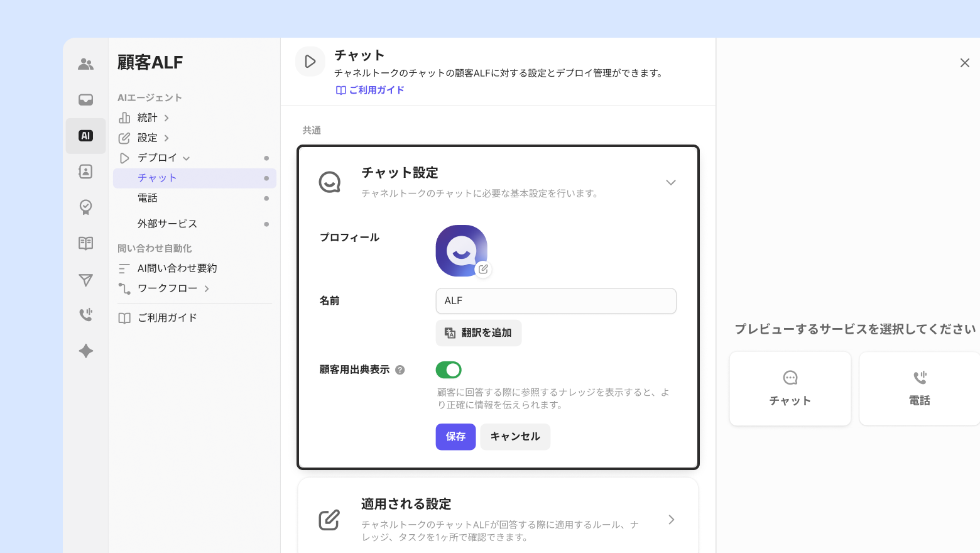The height and width of the screenshot is (553, 980).
Task: Open the ご利用ガイド link under header
Action: (370, 90)
